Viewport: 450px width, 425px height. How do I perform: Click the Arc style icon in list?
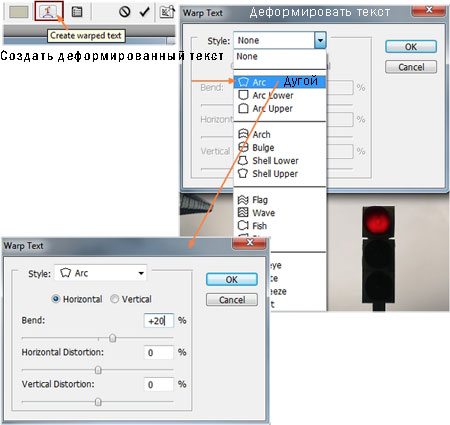point(244,82)
